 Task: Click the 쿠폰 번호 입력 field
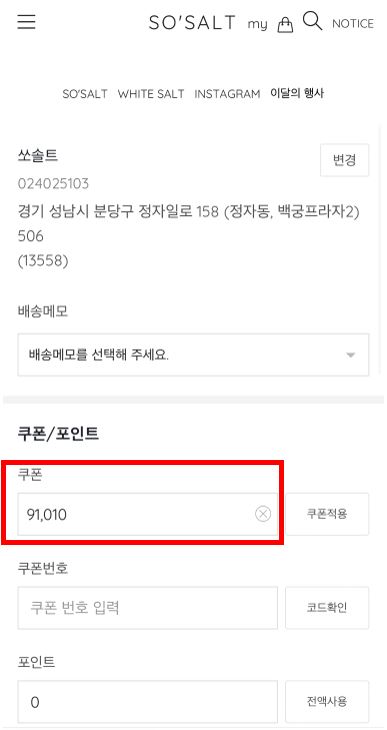(148, 608)
